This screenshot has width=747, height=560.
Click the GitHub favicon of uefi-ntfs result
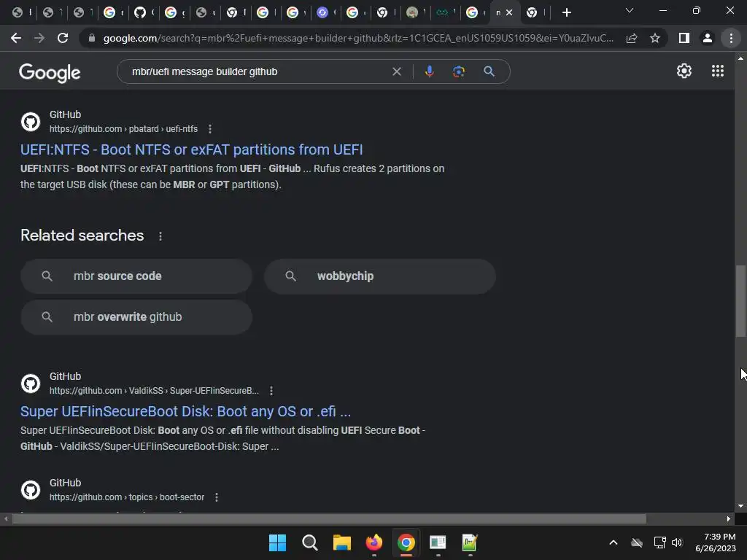(31, 122)
